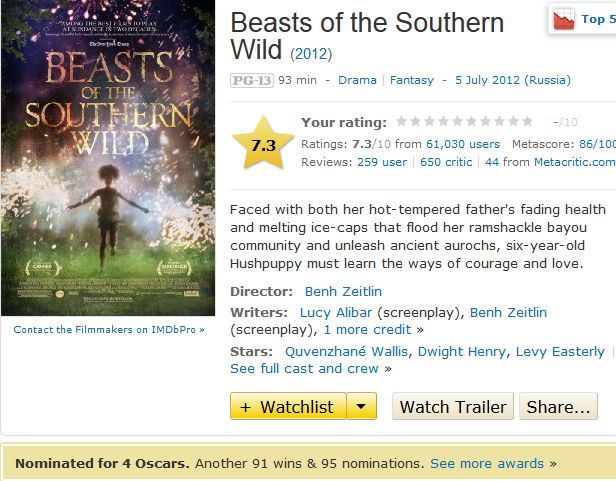Add the movie to Watchlist
This screenshot has height=481, width=616.
click(288, 407)
